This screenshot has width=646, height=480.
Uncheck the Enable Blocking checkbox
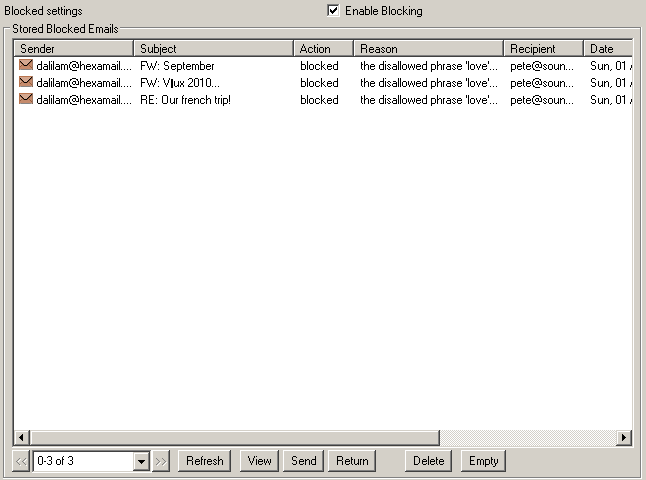(333, 11)
